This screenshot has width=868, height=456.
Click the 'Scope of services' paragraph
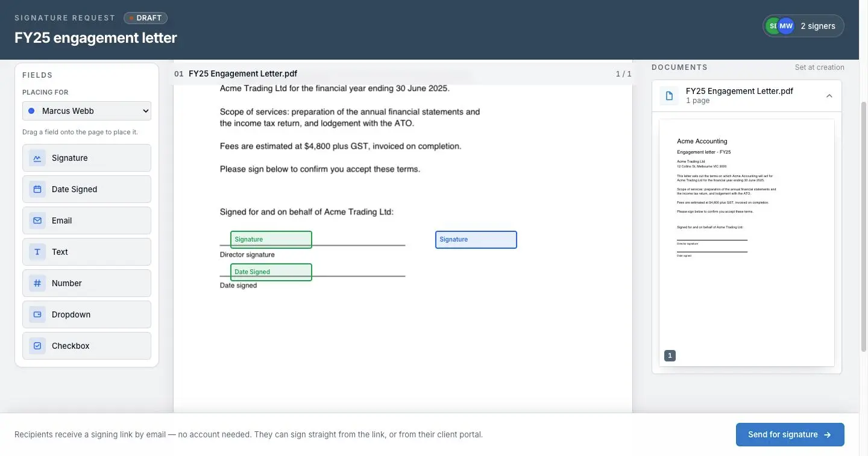(350, 117)
